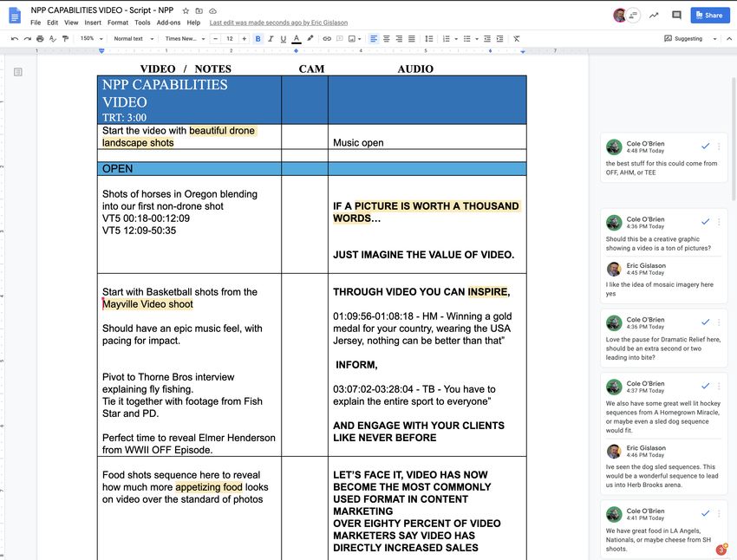The height and width of the screenshot is (560, 737).
Task: Toggle underline formatting
Action: [x=283, y=38]
